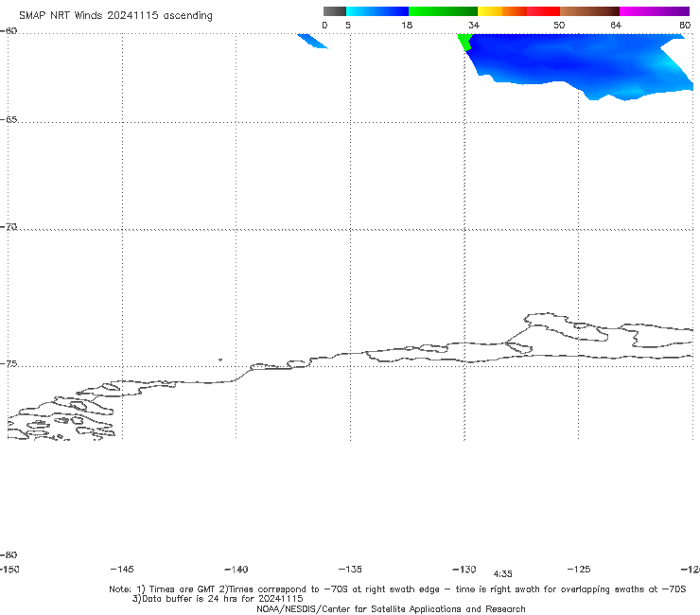Click the latitude label '-80'
700x615 pixels.
point(9,554)
